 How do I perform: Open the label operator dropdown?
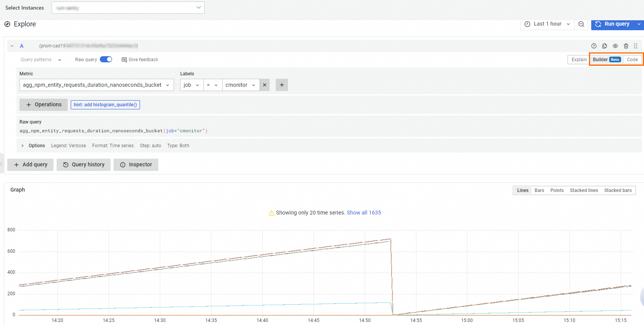click(x=213, y=85)
